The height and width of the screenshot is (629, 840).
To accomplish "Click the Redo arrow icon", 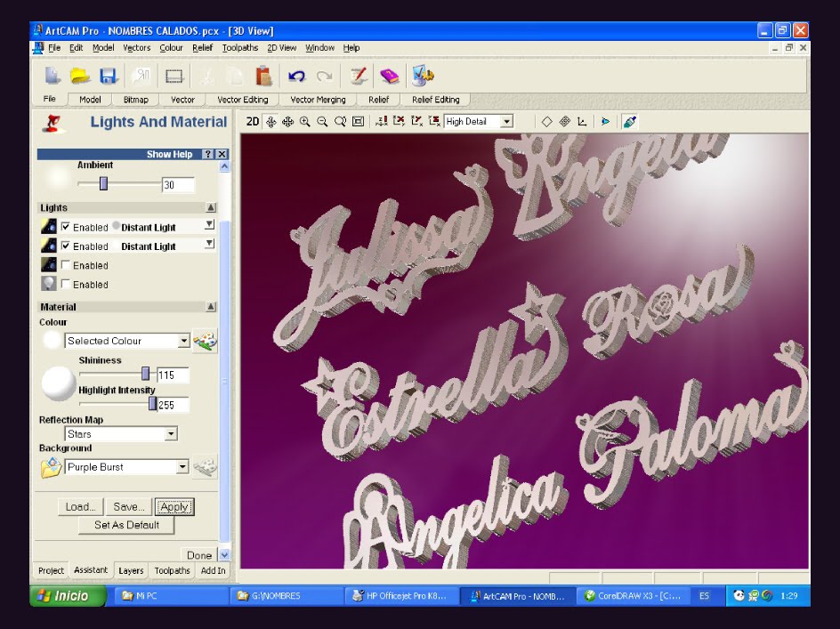I will coord(324,77).
